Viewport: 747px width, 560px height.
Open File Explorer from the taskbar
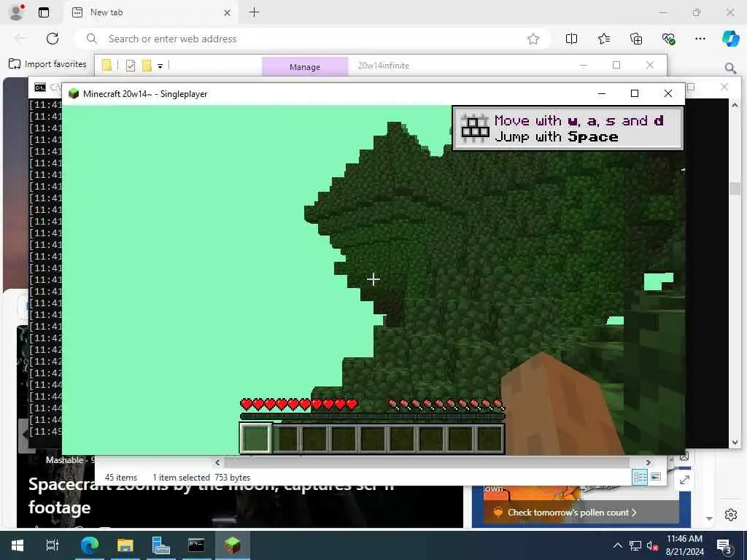(125, 545)
